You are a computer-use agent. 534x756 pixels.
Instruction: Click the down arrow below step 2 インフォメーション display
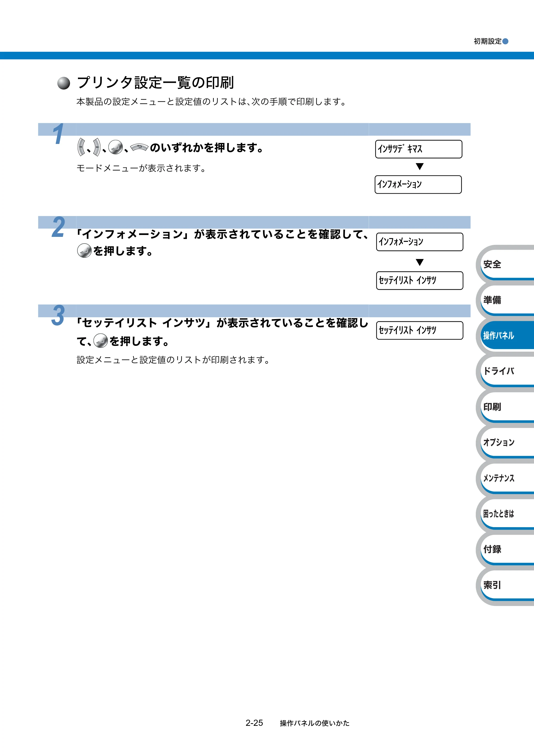pyautogui.click(x=419, y=262)
